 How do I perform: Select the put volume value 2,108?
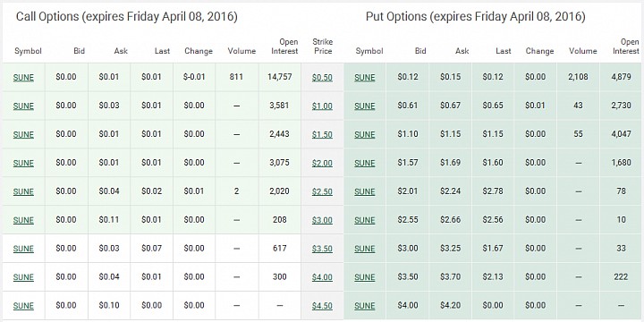coord(579,77)
